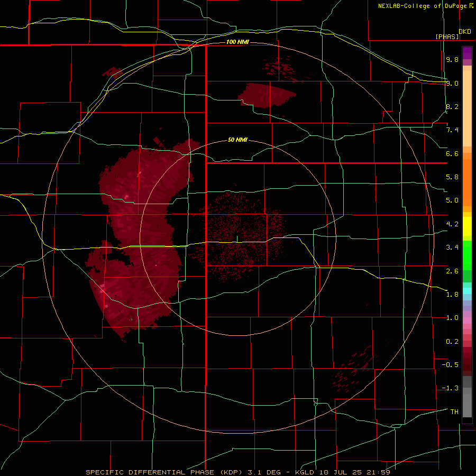Click the "TH" threshold label on the scale
The image size is (476, 476).
(454, 412)
